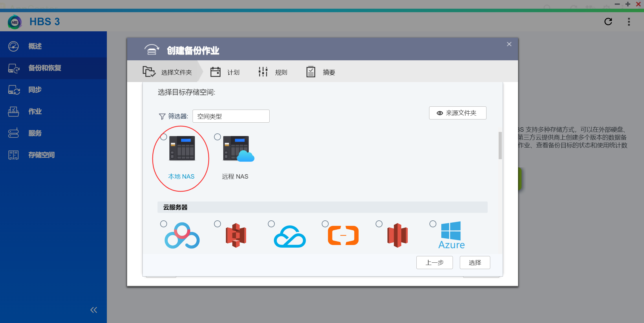This screenshot has height=323, width=644.
Task: Click the 选择文件夹 wizard step
Action: click(167, 72)
